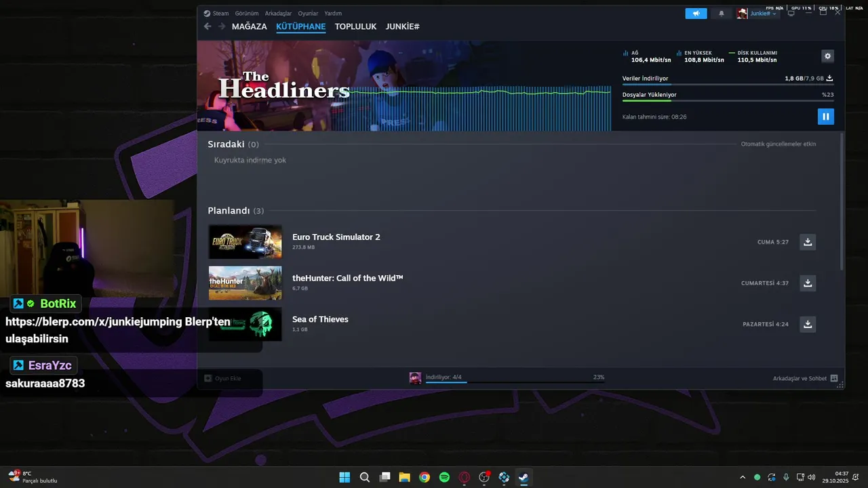Image resolution: width=868 pixels, height=488 pixels.
Task: Open Windows taskbar search
Action: click(x=365, y=477)
